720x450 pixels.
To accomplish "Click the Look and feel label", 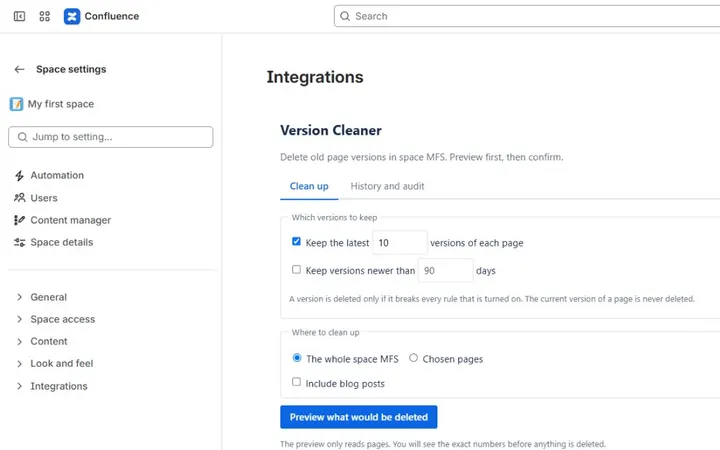I will [62, 364].
